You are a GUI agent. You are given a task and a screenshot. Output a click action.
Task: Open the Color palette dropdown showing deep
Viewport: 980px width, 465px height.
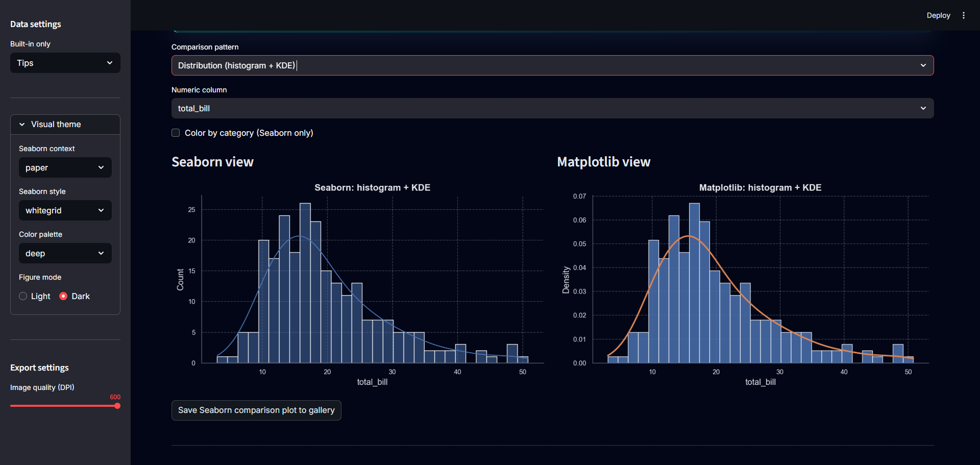point(65,253)
